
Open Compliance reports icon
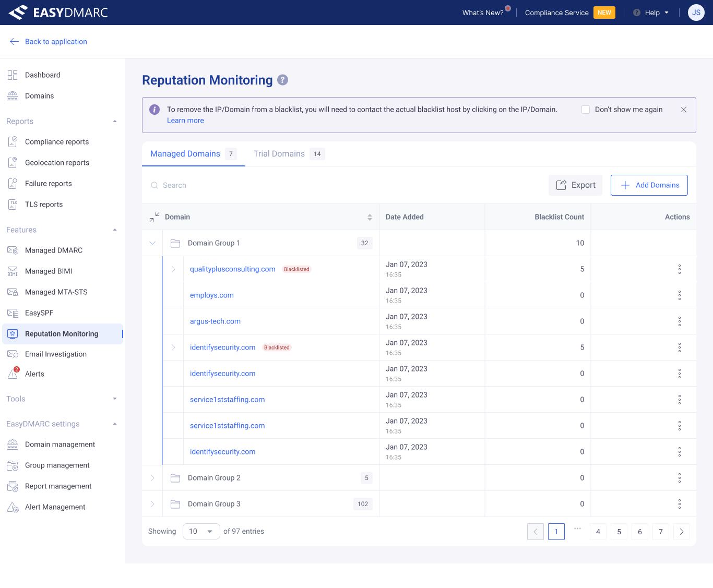(13, 142)
